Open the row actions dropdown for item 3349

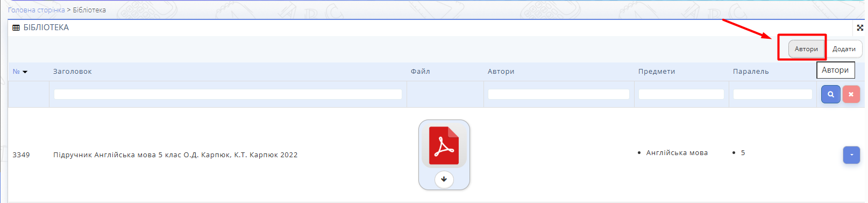coord(851,155)
